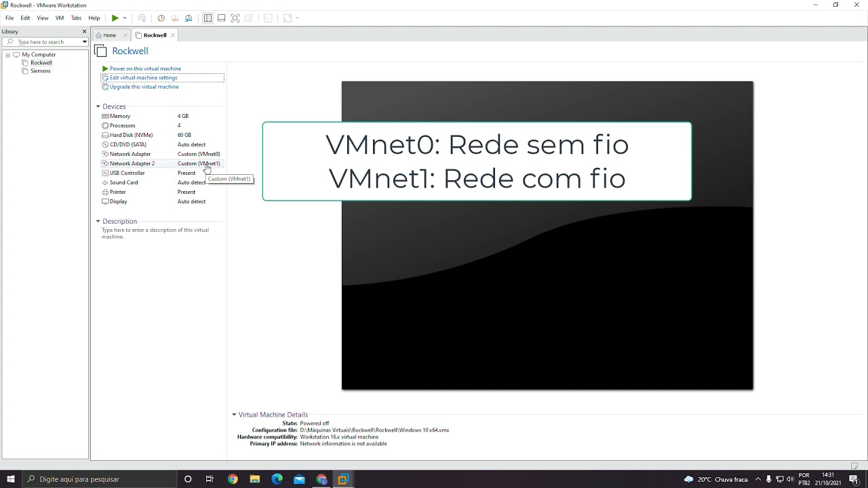Take a snapshot of this virtual machine
Viewport: 868px width, 488px height.
tap(161, 18)
